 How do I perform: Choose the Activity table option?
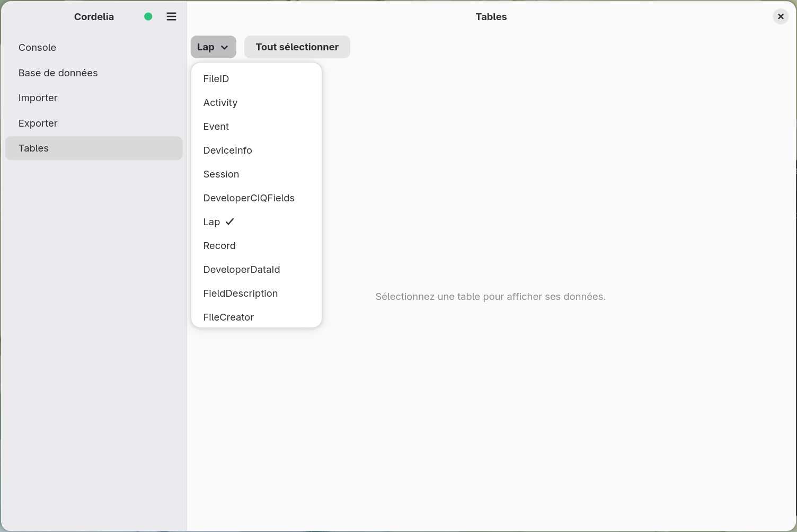256,103
